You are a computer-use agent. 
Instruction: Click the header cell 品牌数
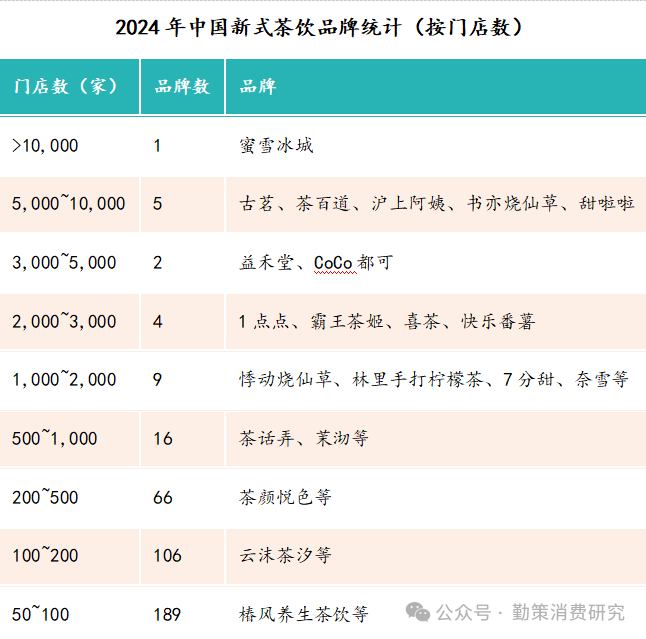(183, 87)
